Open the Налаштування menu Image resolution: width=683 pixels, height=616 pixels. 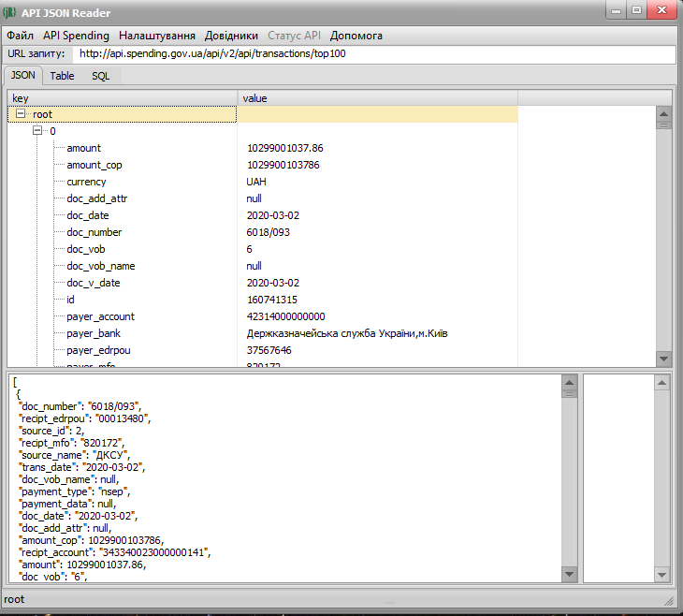tap(157, 36)
